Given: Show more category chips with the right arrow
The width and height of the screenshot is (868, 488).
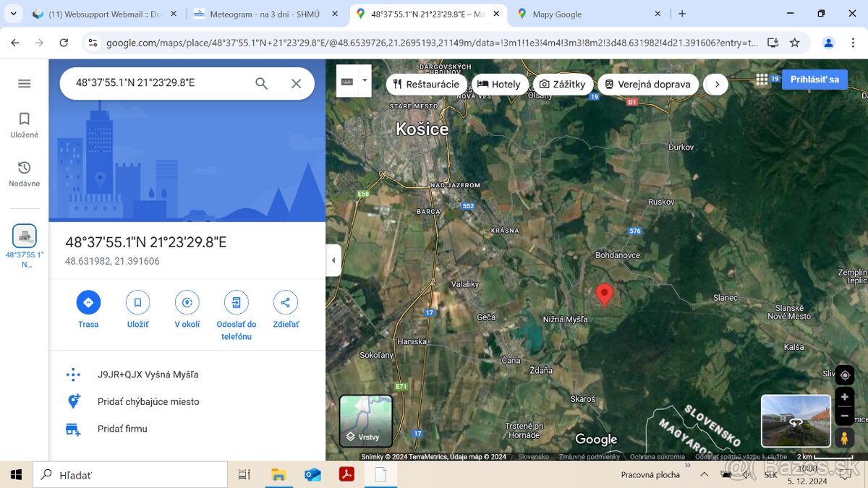Looking at the screenshot, I should pyautogui.click(x=716, y=84).
